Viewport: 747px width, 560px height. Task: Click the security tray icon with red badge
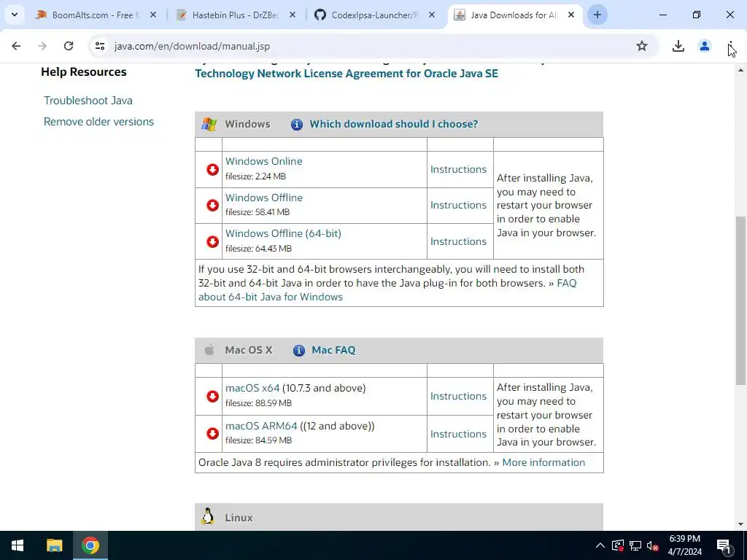click(617, 545)
